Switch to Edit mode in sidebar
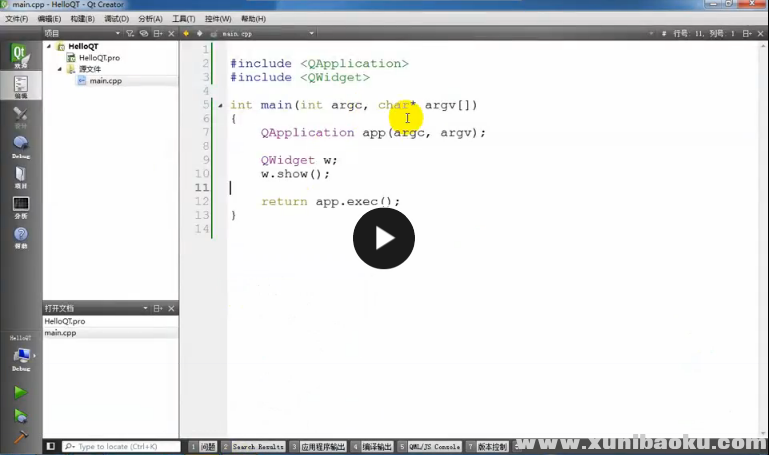This screenshot has width=769, height=455. click(x=20, y=87)
